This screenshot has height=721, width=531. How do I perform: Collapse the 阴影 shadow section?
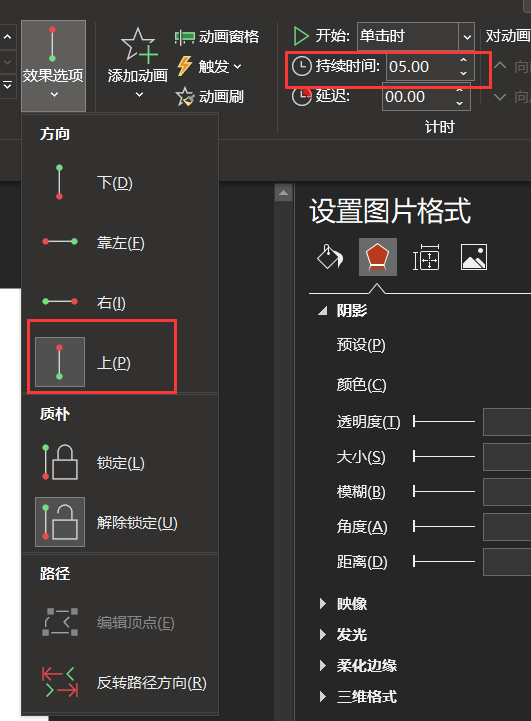click(323, 311)
